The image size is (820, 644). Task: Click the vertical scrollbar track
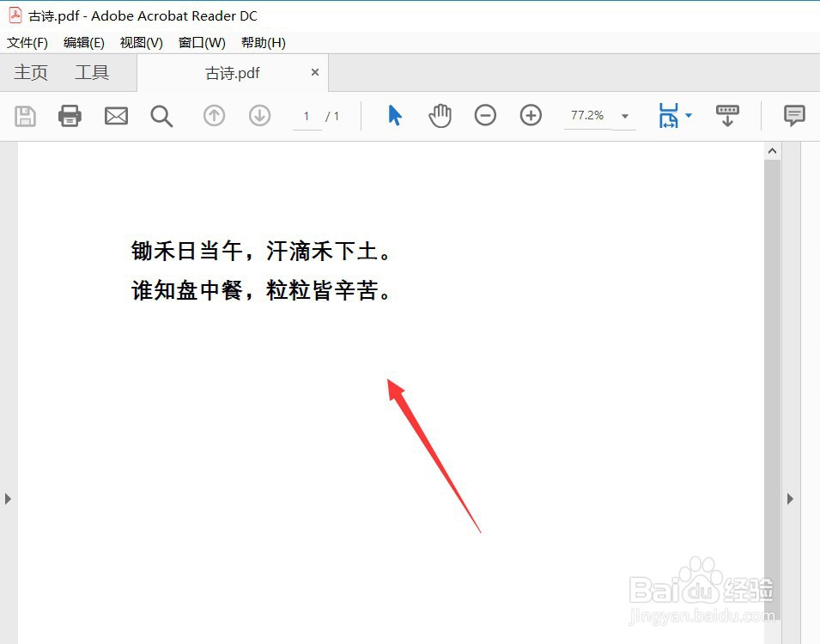(772, 389)
